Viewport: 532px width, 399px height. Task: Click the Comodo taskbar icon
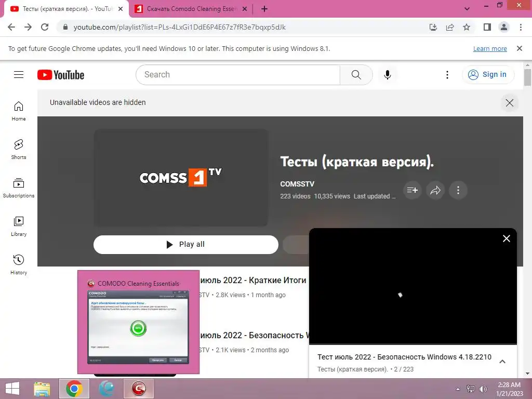[x=138, y=389]
